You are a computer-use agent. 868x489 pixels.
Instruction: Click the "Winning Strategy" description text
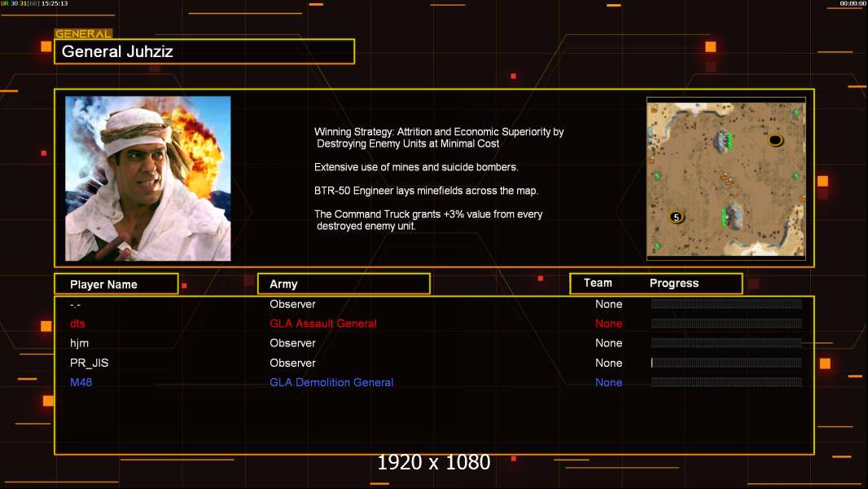tap(439, 138)
